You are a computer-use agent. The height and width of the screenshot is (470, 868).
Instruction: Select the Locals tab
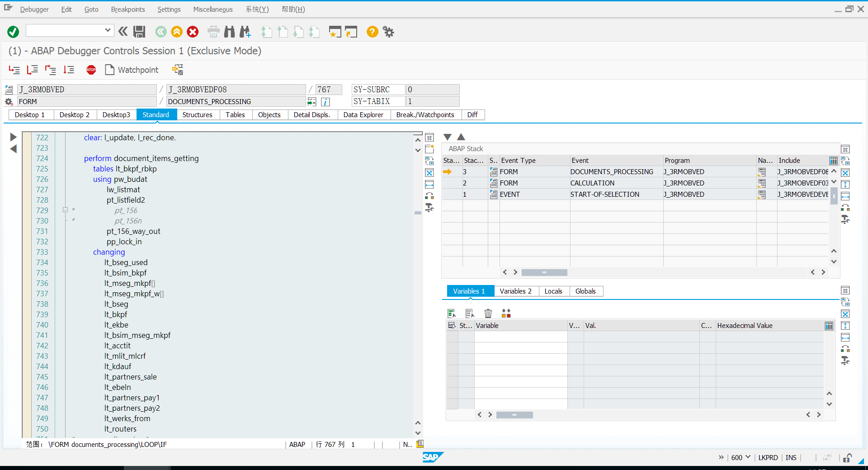tap(553, 291)
